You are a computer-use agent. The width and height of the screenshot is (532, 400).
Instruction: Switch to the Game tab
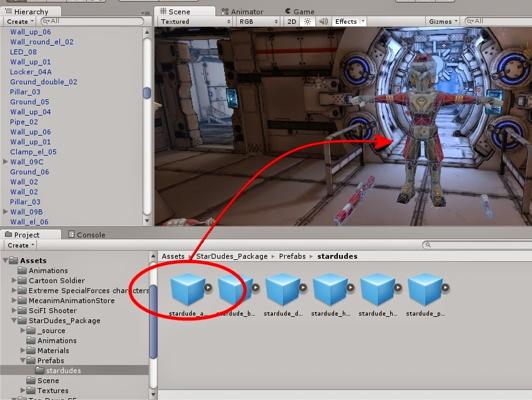pyautogui.click(x=300, y=12)
